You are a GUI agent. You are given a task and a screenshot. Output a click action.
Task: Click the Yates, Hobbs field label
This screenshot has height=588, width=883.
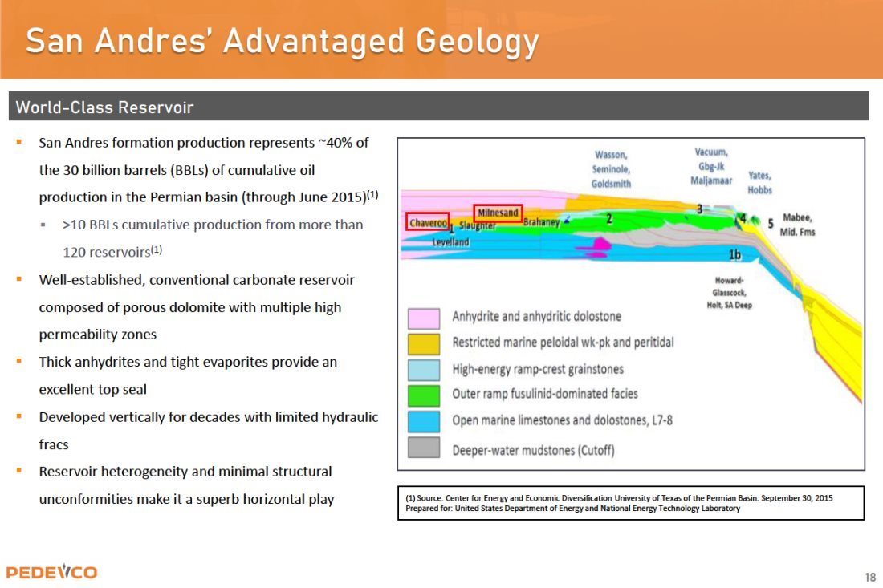(759, 183)
